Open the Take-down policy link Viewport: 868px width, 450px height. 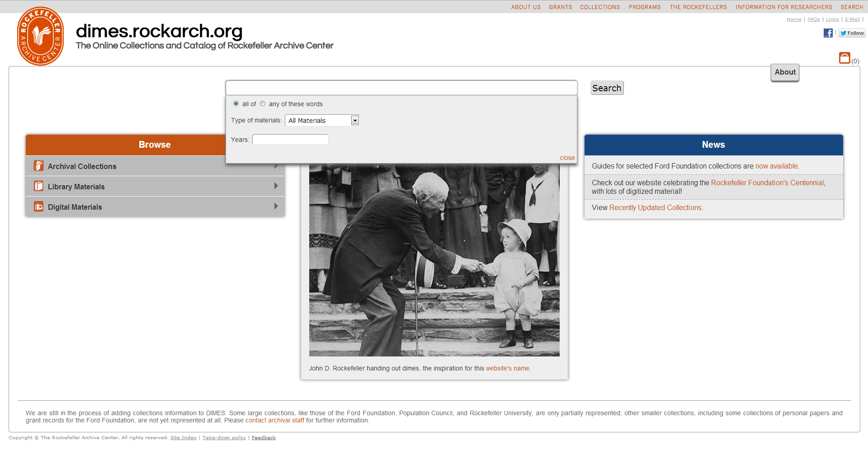(224, 437)
